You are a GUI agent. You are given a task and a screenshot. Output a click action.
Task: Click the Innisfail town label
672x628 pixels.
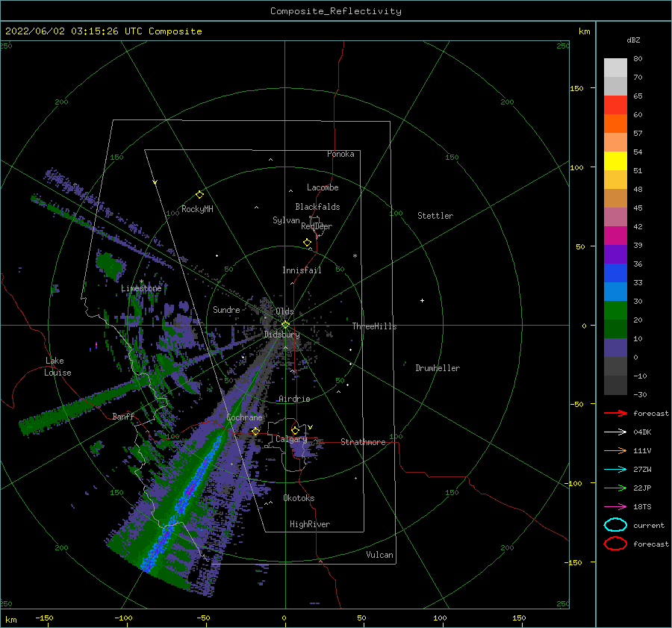(x=302, y=270)
